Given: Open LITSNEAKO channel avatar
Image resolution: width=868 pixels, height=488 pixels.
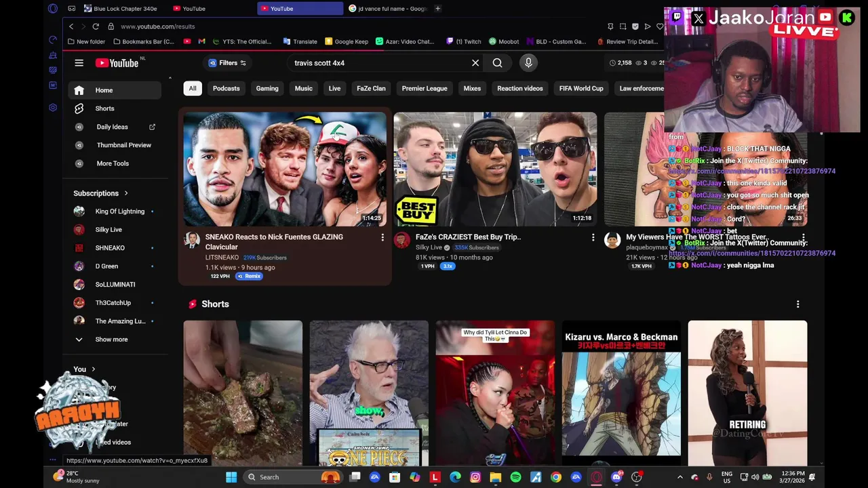Looking at the screenshot, I should [x=192, y=240].
